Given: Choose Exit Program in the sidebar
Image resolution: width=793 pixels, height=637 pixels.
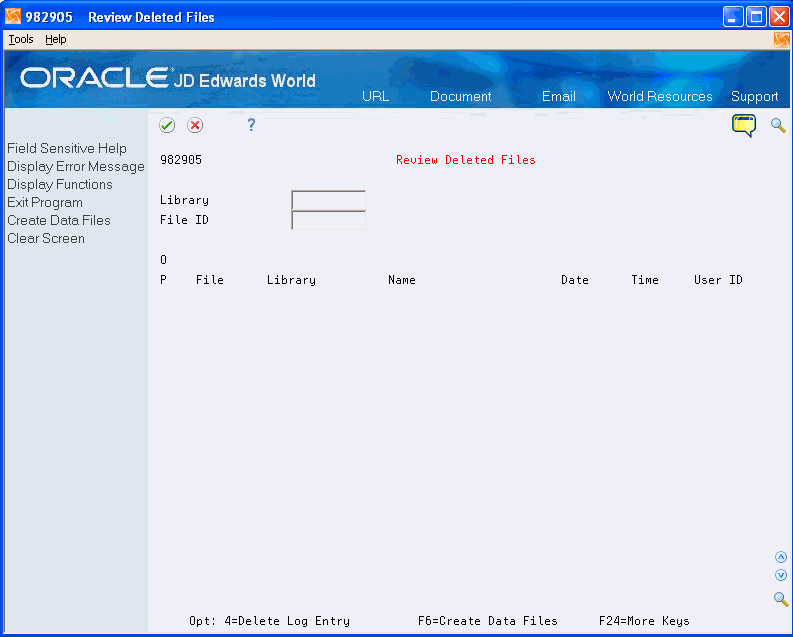Looking at the screenshot, I should pos(45,202).
